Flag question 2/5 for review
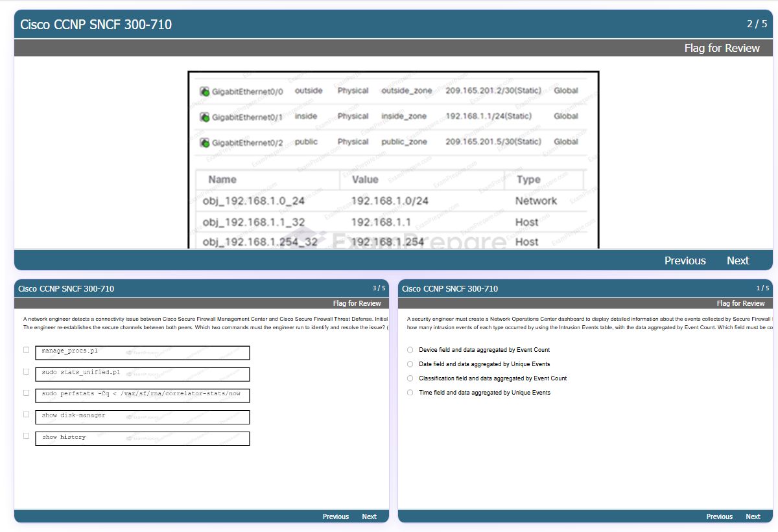The height and width of the screenshot is (532, 778). click(x=722, y=48)
